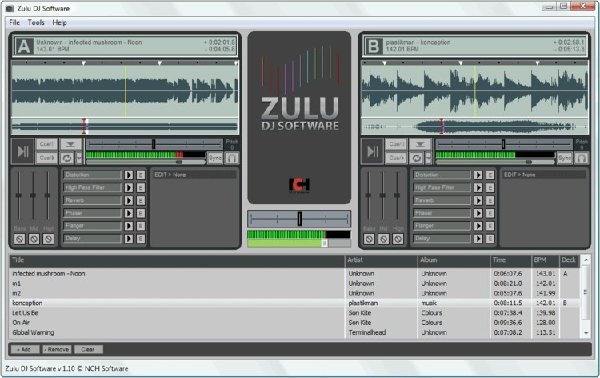This screenshot has height=378, width=600.
Task: Click the Sync button on deck B
Action: click(x=564, y=158)
